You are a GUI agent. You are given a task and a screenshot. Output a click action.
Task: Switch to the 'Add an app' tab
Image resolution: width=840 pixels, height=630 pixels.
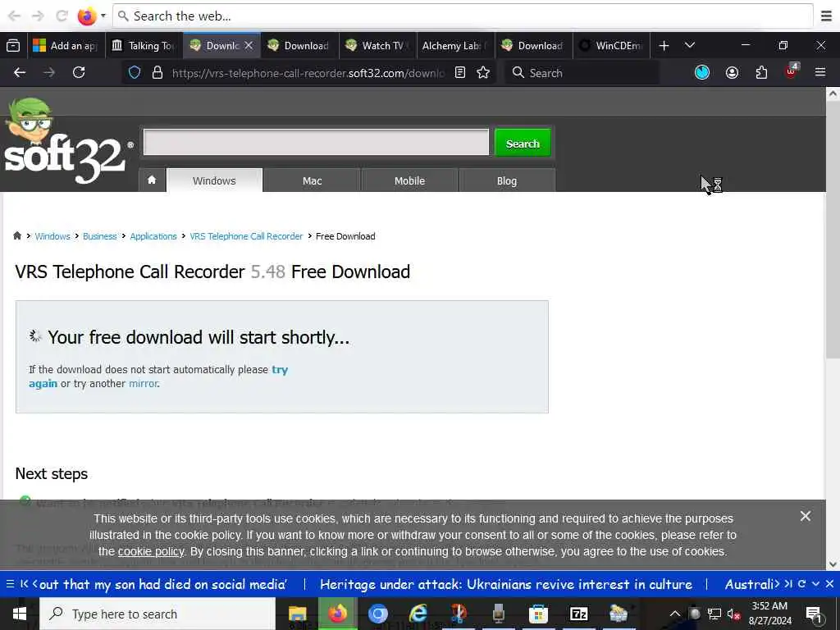pyautogui.click(x=66, y=46)
